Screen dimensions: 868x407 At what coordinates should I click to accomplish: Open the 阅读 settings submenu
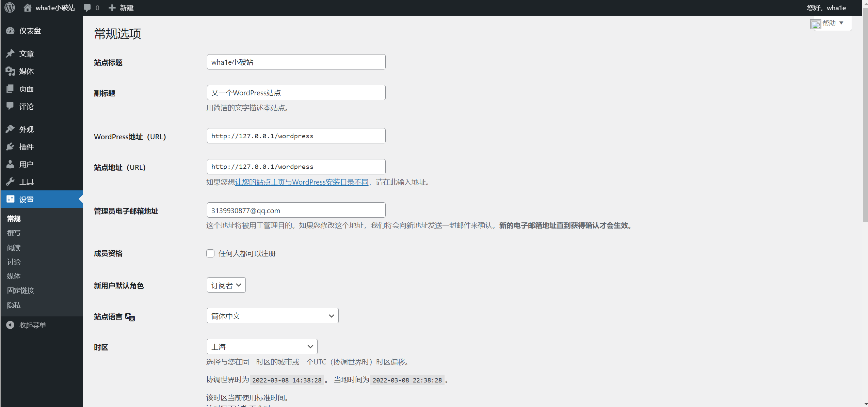14,248
